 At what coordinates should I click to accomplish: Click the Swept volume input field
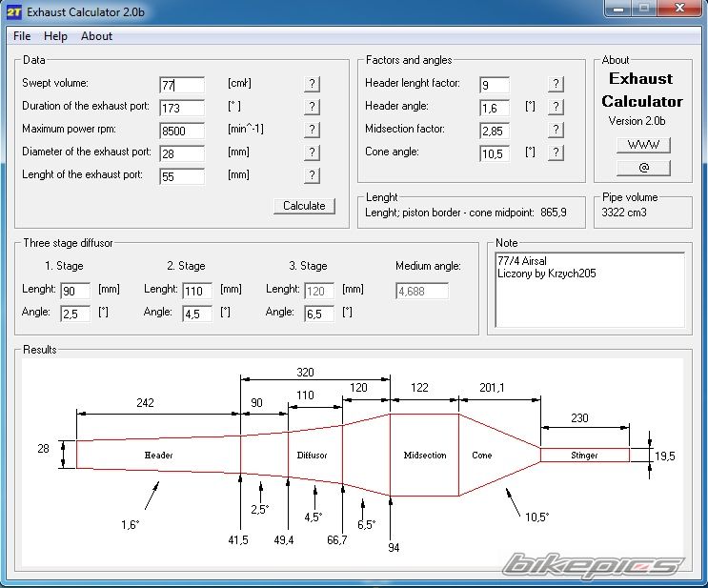pyautogui.click(x=182, y=85)
